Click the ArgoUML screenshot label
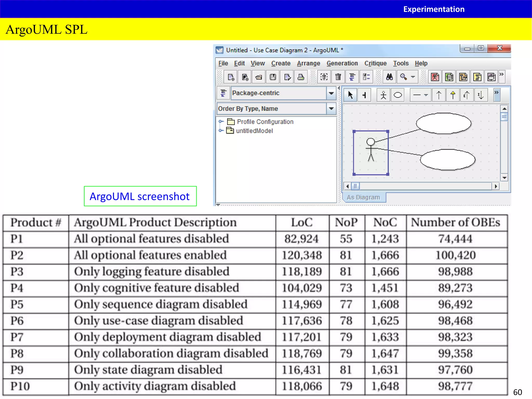This screenshot has height=399, width=532. pyautogui.click(x=140, y=196)
